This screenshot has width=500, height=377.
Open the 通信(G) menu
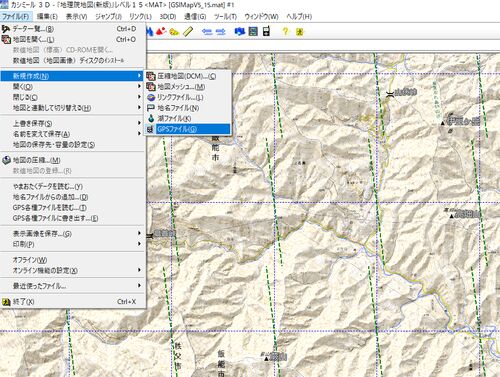(x=195, y=16)
